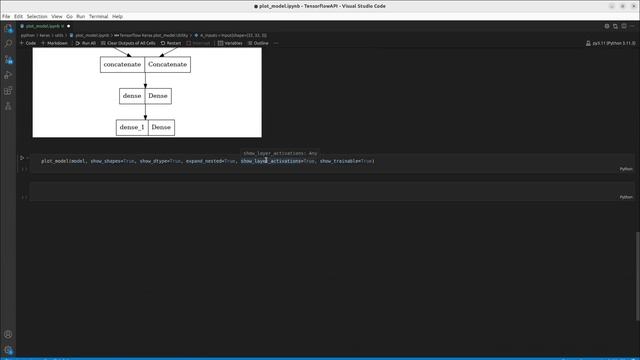Screen dimensions: 640x360
Task: Open Selection menu
Action: point(37,16)
